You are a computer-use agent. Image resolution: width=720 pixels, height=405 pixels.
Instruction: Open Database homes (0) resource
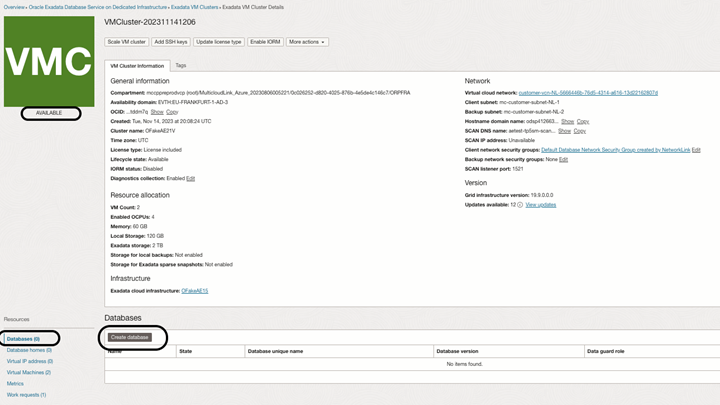(x=29, y=350)
